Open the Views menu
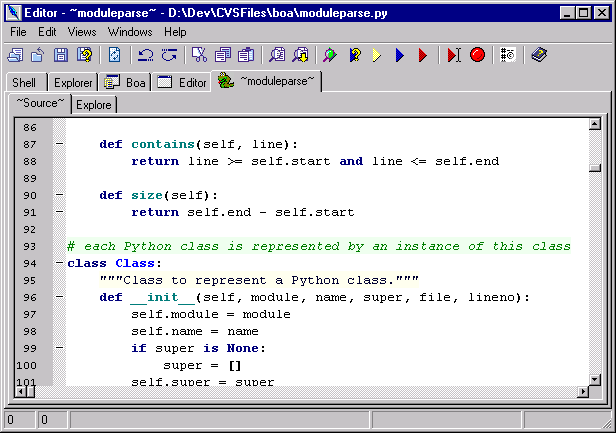This screenshot has width=616, height=433. click(82, 32)
